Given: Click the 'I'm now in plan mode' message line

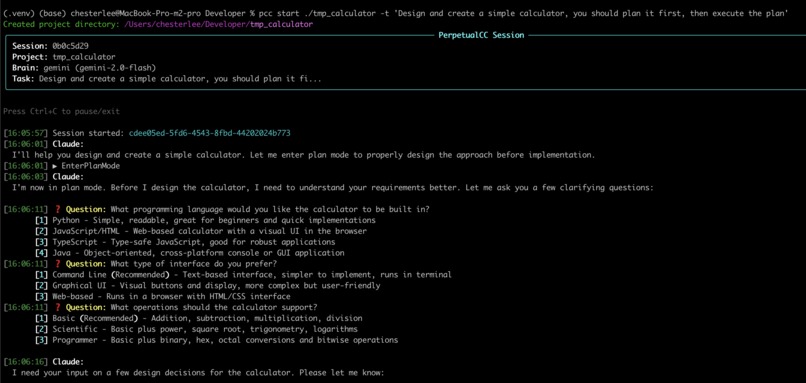Looking at the screenshot, I should (333, 188).
